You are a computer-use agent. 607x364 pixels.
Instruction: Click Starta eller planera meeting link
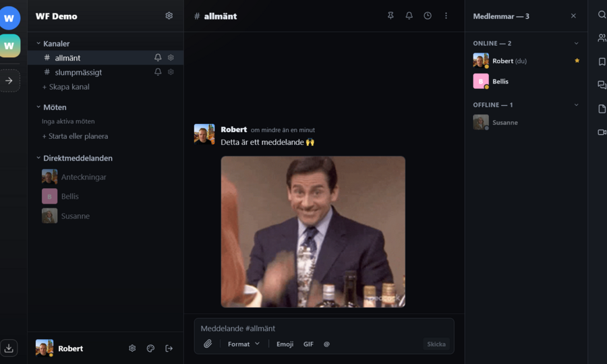point(75,136)
